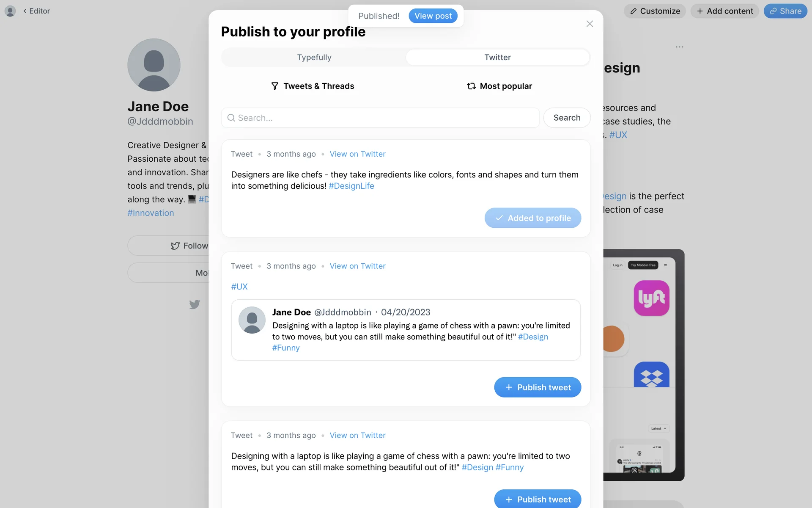812x508 pixels.
Task: Open View on Twitter for first tweet
Action: (357, 154)
